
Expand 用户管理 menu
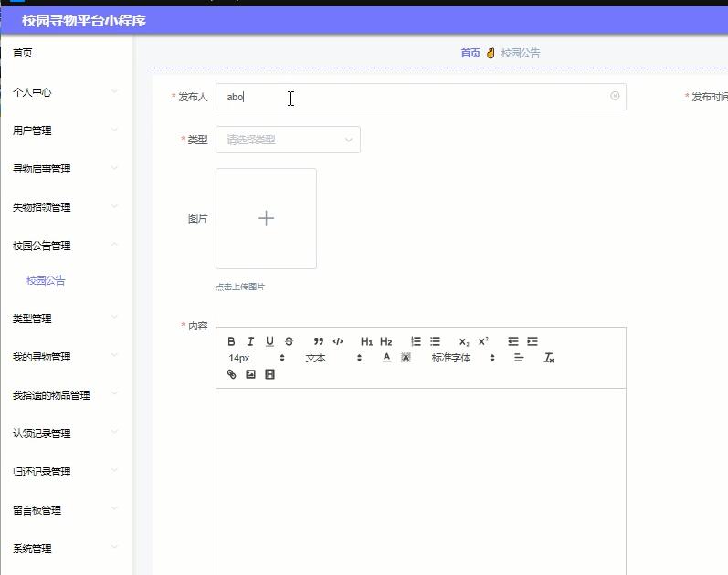point(65,131)
